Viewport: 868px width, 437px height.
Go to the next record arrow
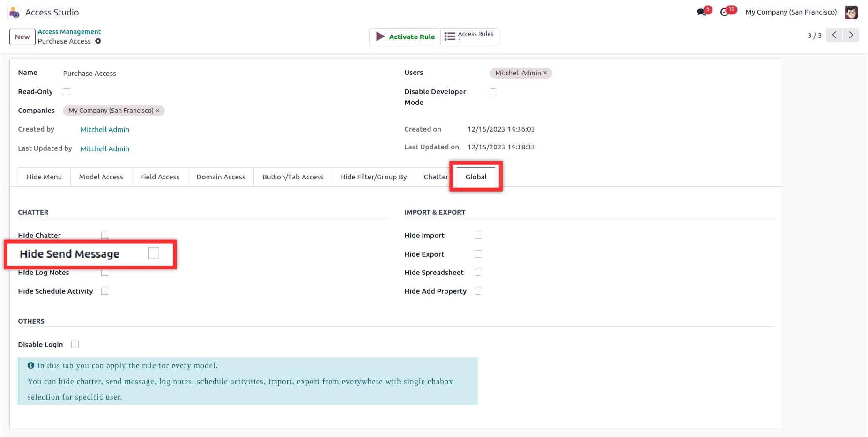click(x=851, y=35)
